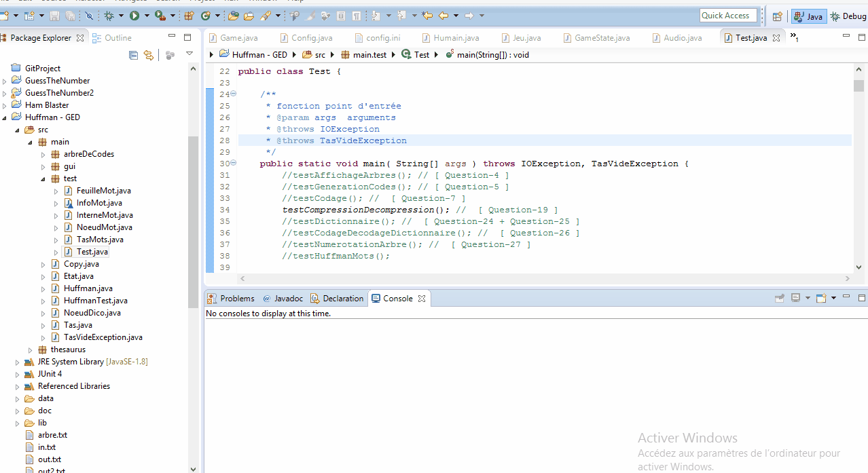Select arbre.txt file in the tree

click(52, 435)
